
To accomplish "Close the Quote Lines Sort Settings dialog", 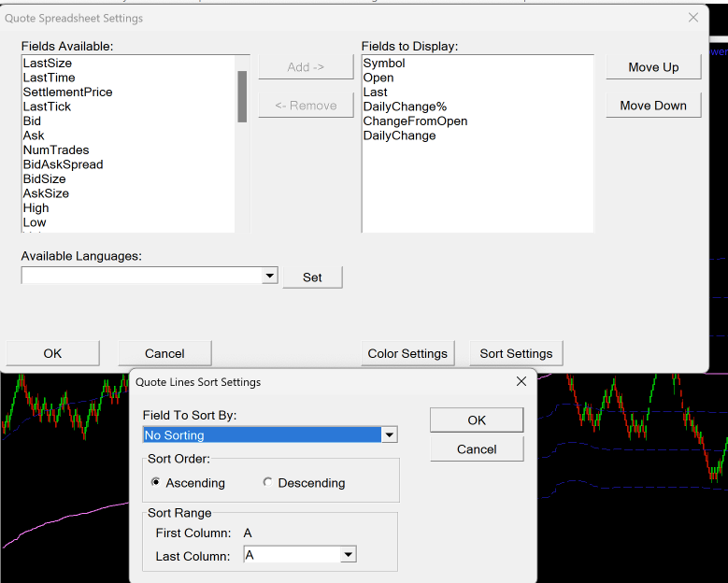I will click(521, 381).
